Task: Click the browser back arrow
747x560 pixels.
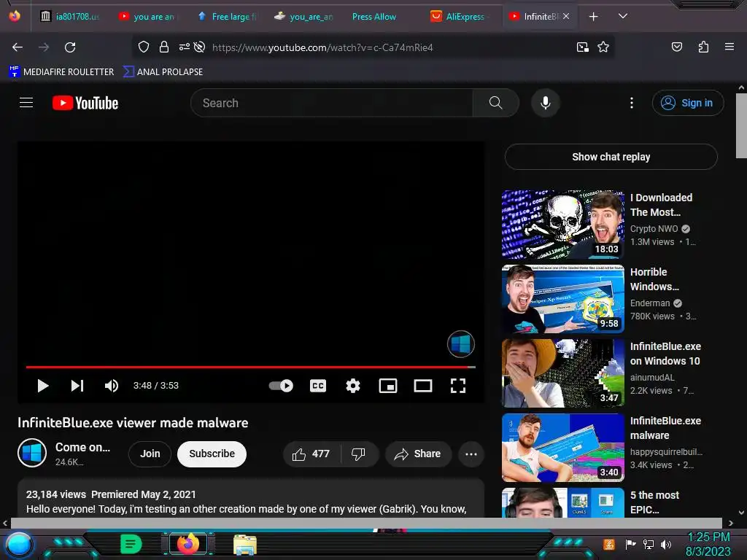Action: tap(18, 47)
